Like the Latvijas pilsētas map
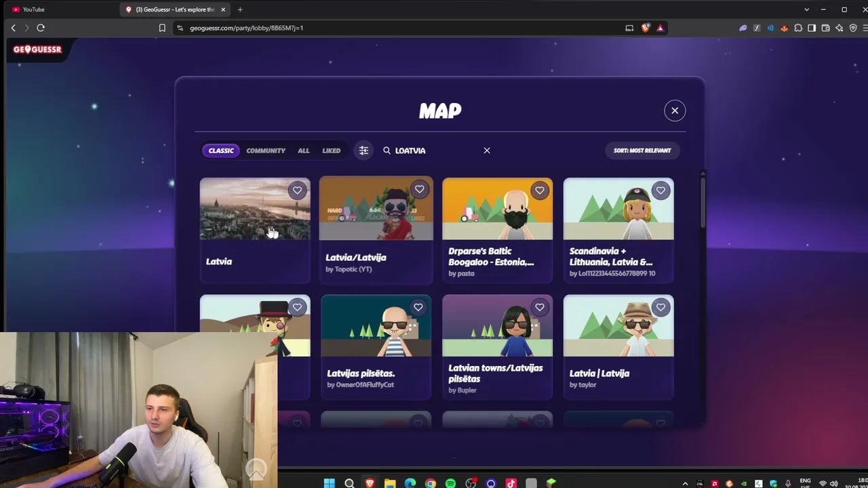This screenshot has width=868, height=488. tap(418, 308)
